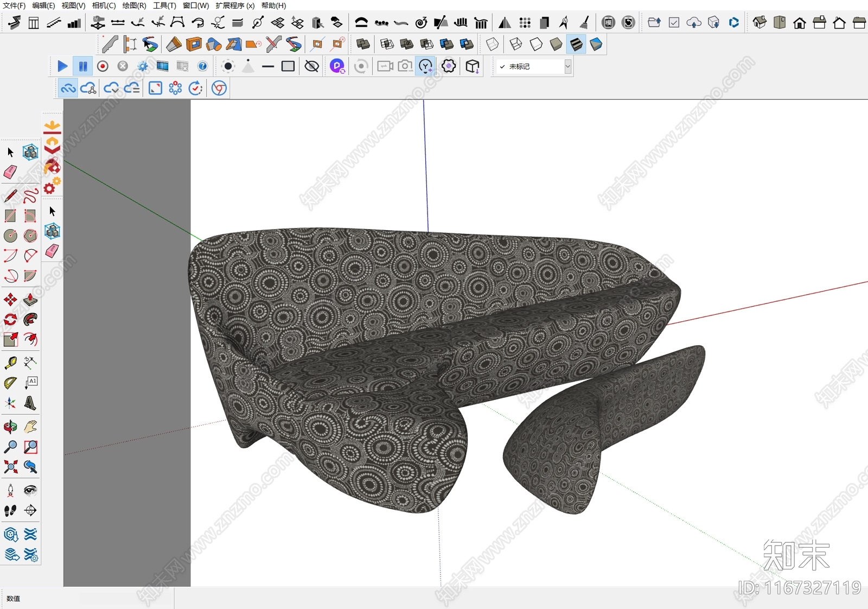Select the Rectangle tool

[x=10, y=215]
